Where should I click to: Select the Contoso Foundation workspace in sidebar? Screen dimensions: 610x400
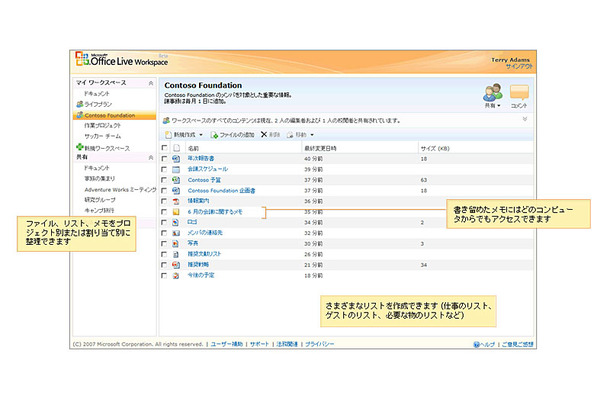(x=114, y=115)
